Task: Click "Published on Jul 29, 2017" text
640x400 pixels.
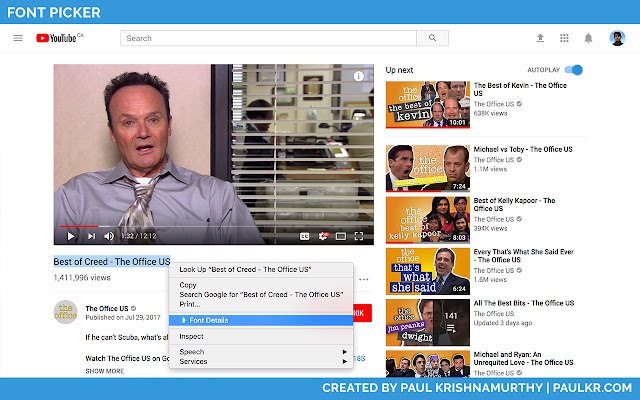Action: pyautogui.click(x=123, y=318)
